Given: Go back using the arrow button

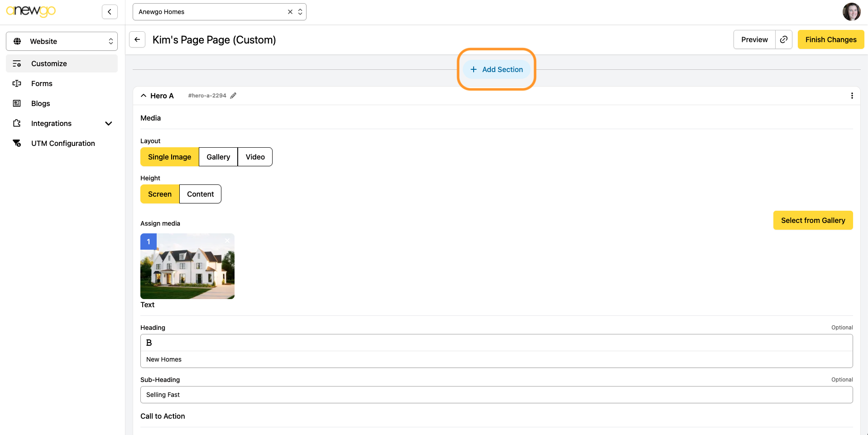Looking at the screenshot, I should (x=137, y=39).
